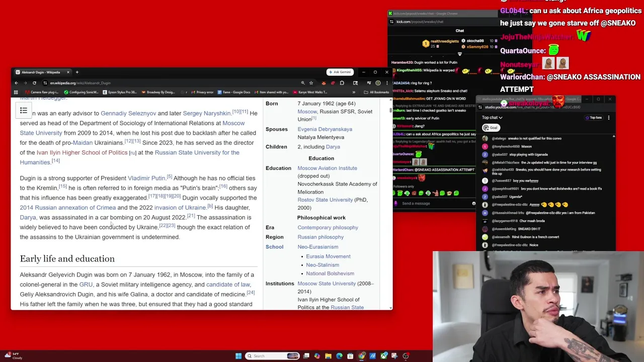Viewport: 644px width, 362px height.
Task: Open the National Bolshevism link
Action: pyautogui.click(x=330, y=274)
